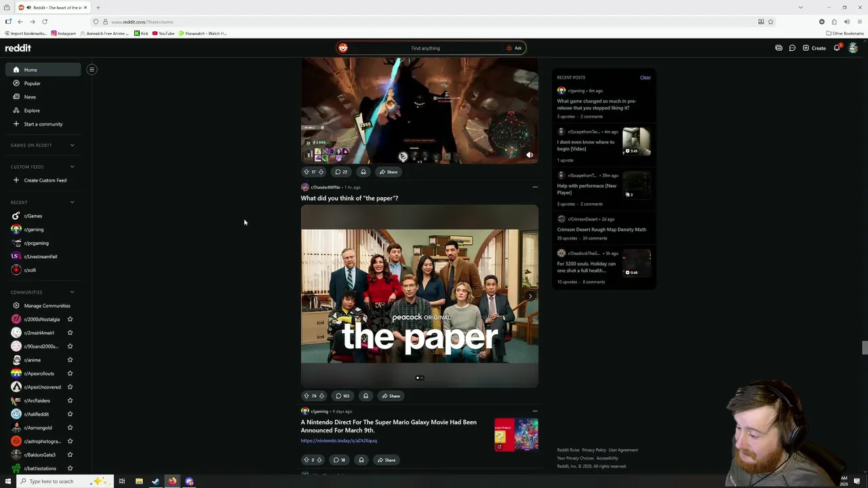This screenshot has width=868, height=488.
Task: Give award to the paper post
Action: (366, 396)
